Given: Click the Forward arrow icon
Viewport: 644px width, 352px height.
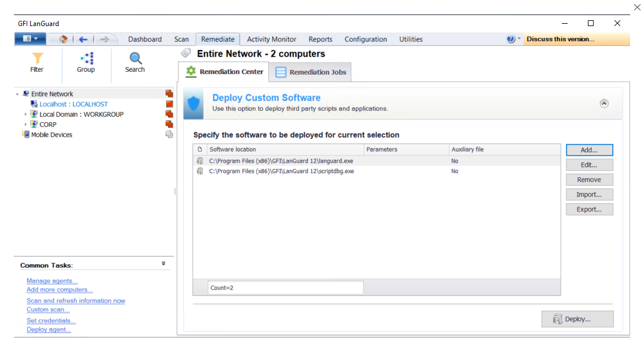Looking at the screenshot, I should [104, 39].
